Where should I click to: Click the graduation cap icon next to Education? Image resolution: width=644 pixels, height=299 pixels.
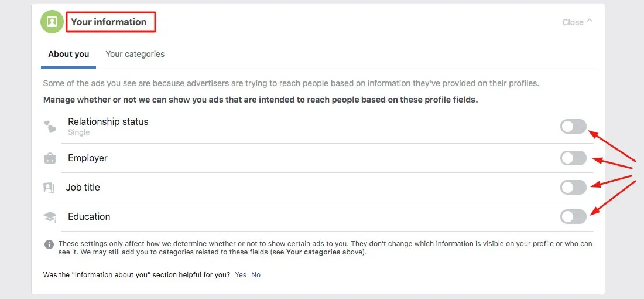point(50,217)
